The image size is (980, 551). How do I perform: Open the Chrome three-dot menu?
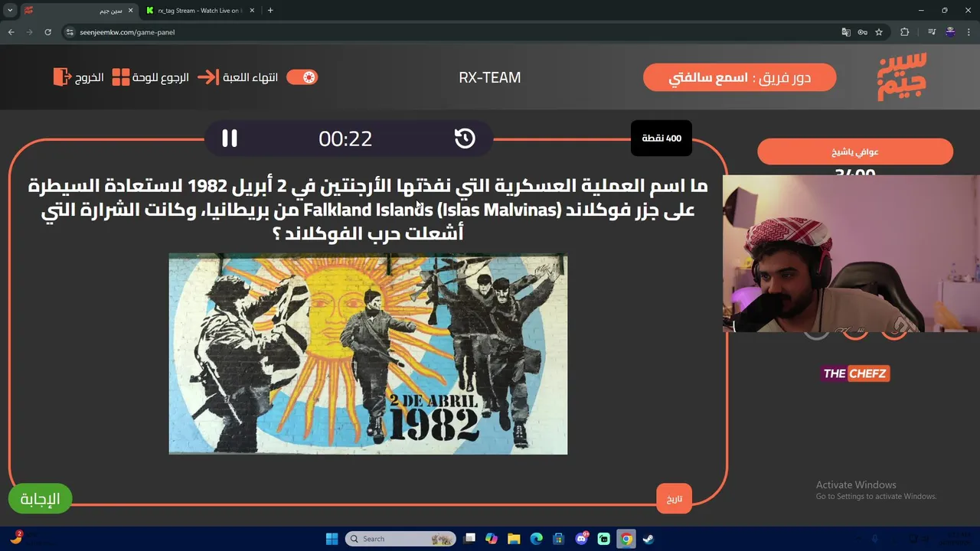tap(969, 32)
